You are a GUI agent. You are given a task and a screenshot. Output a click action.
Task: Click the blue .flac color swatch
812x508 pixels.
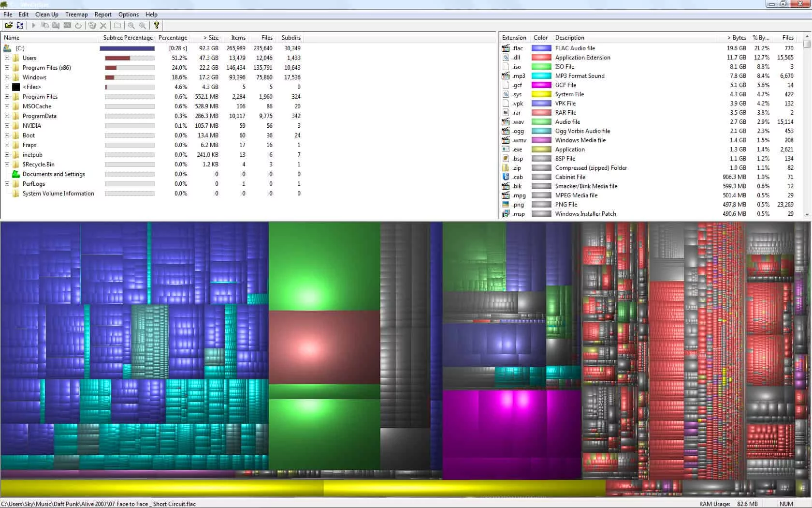click(541, 48)
